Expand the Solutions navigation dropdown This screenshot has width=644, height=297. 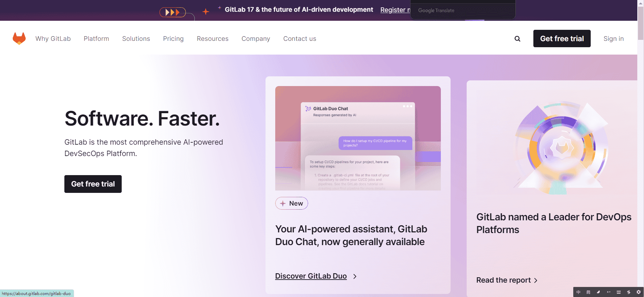coord(136,39)
